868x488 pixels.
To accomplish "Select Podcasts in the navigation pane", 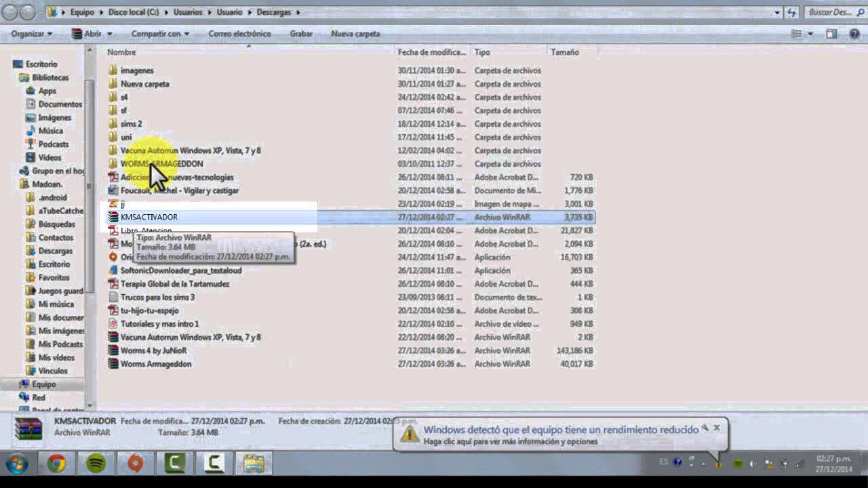I will pos(53,144).
